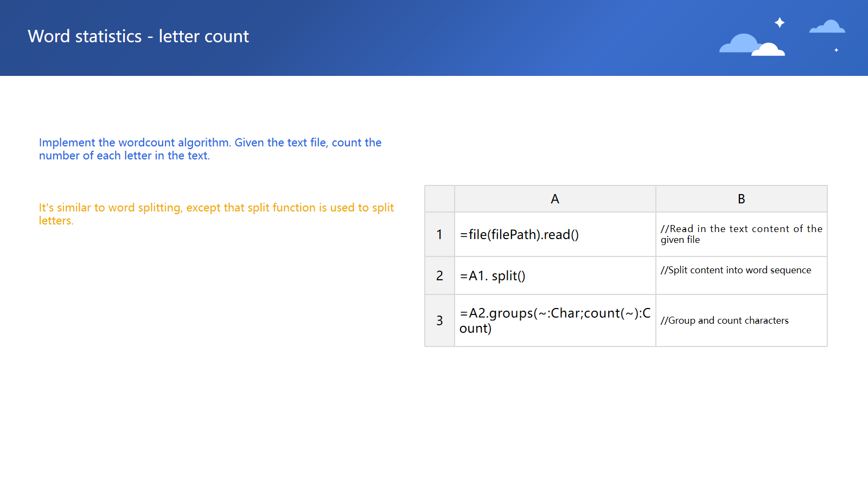Click the blue cloud at far right
Viewport: 868px width, 488px height.
click(828, 27)
